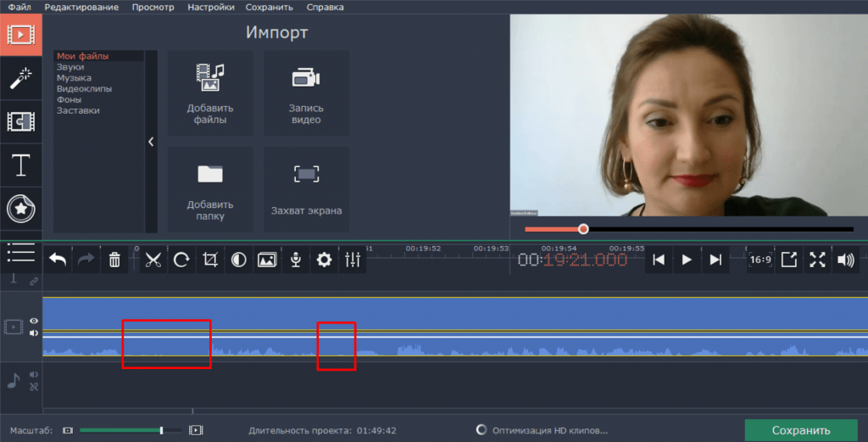Start voice recording with microphone icon

click(x=296, y=260)
